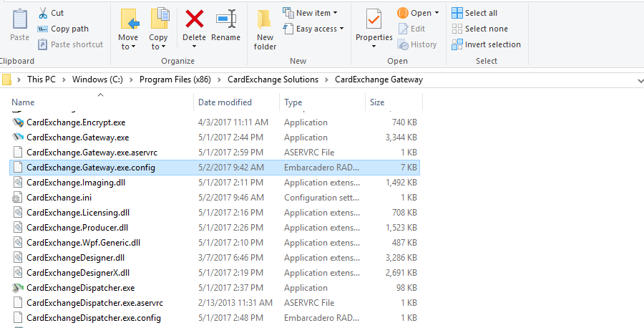The image size is (644, 328).
Task: Click the Cut scissors icon
Action: [x=43, y=13]
